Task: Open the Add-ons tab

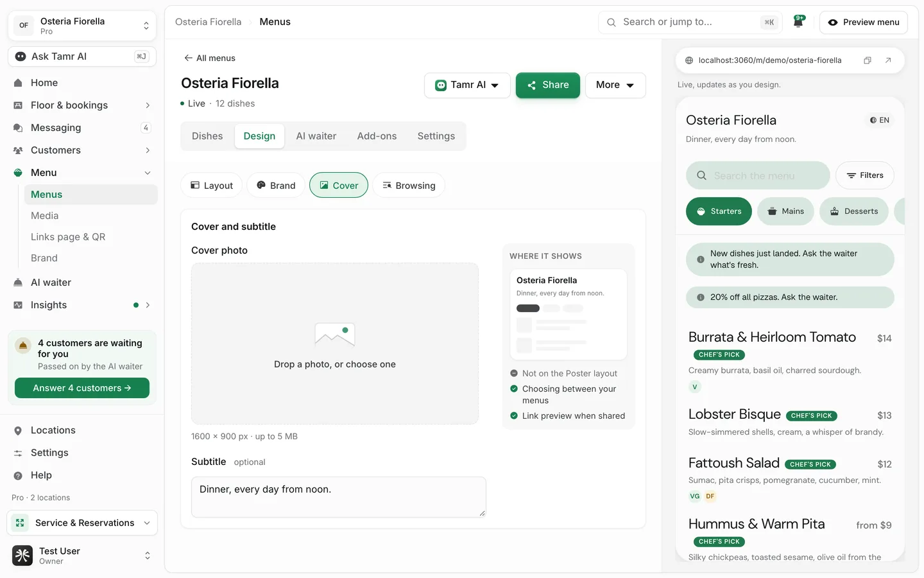Action: [377, 136]
